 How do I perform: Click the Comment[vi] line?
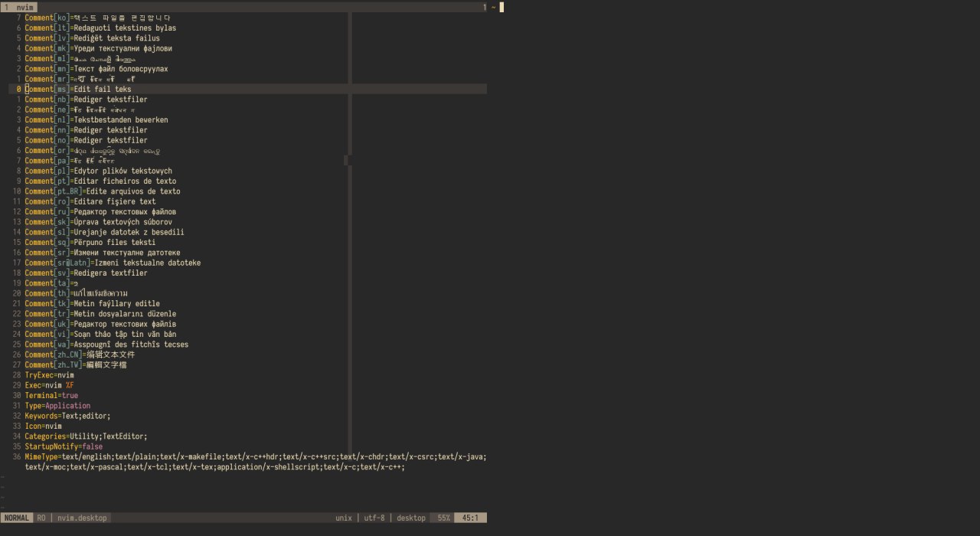(100, 335)
